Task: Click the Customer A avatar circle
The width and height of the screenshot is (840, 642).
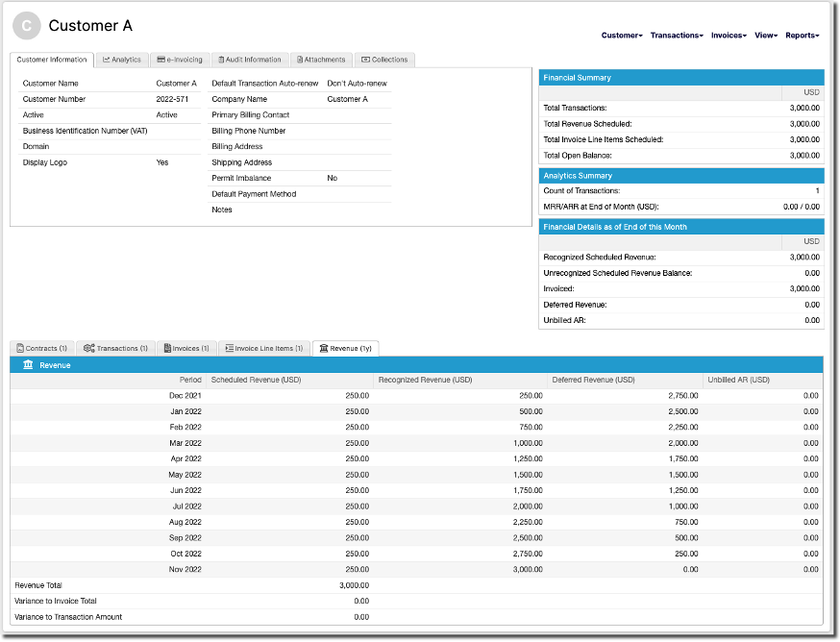Action: click(27, 26)
